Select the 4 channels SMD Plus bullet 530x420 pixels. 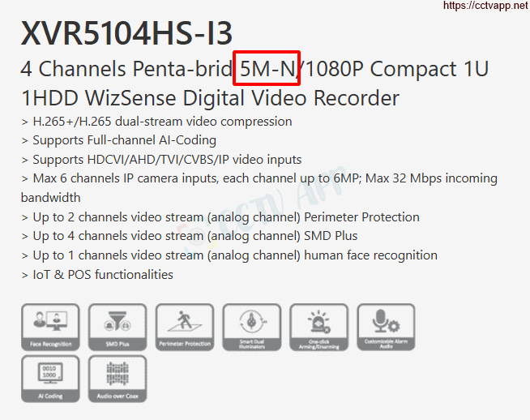pos(190,236)
